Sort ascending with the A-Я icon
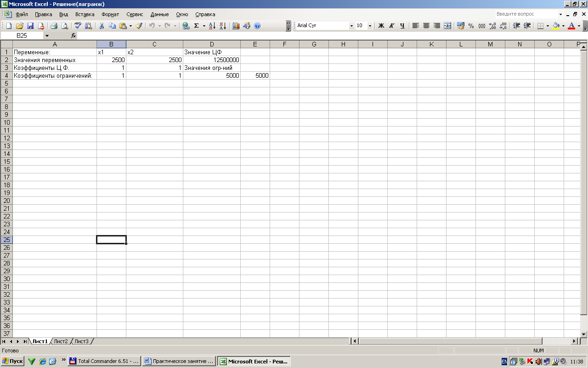 tap(212, 26)
